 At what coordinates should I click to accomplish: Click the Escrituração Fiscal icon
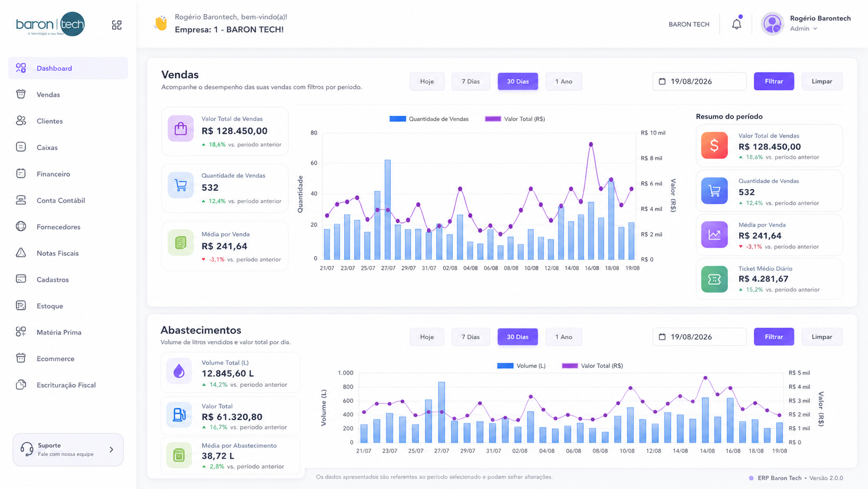pos(21,385)
